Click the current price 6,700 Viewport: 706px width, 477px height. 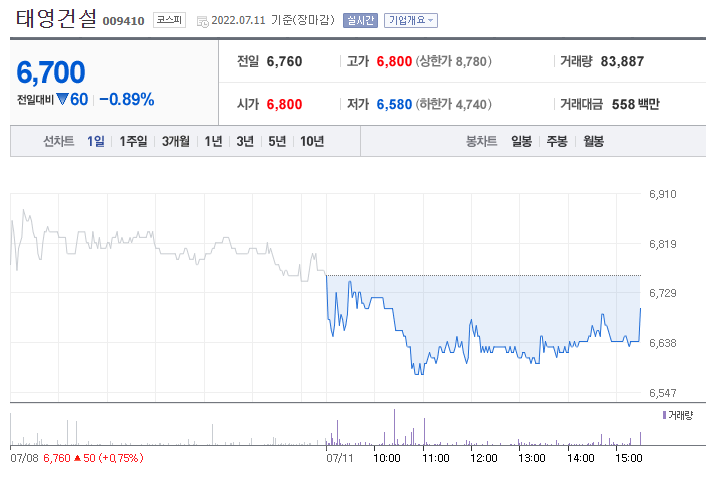[x=51, y=73]
